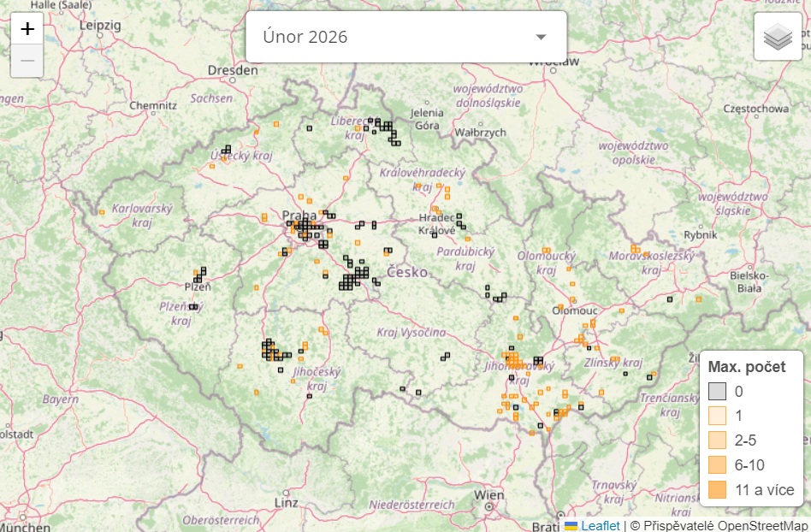This screenshot has height=532, width=811.
Task: Select the 2-5 legend swatch
Action: [x=717, y=441]
